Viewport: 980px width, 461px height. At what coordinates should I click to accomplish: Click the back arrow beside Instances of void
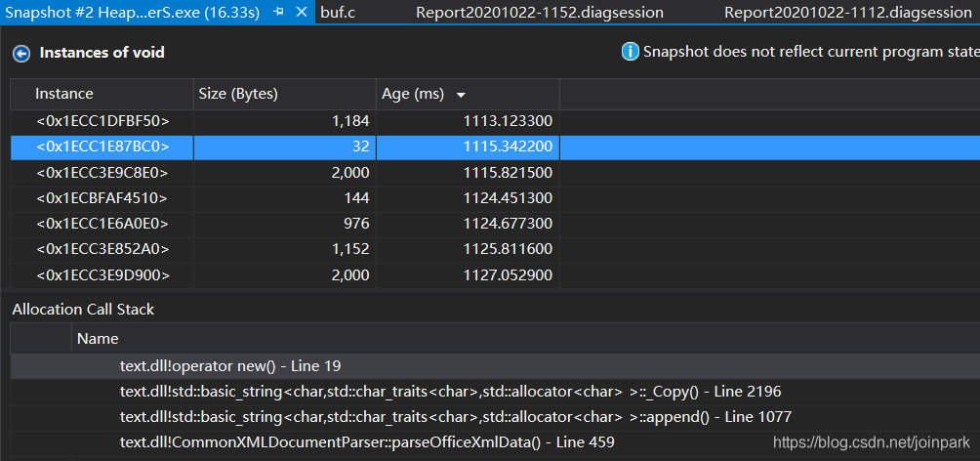click(21, 54)
